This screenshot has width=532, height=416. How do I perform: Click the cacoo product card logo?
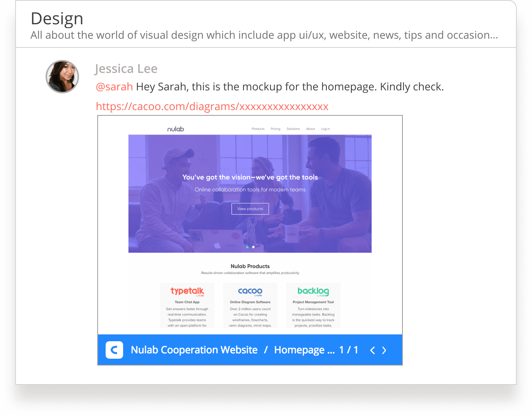click(x=250, y=292)
